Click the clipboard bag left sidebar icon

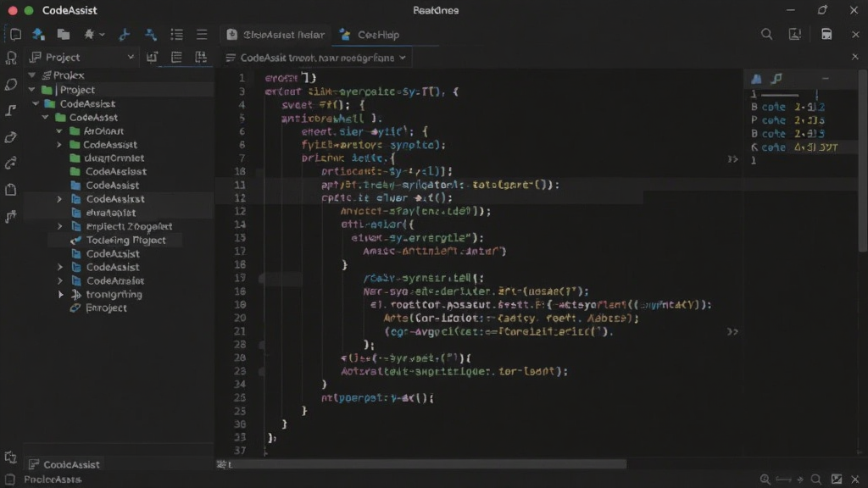11,190
